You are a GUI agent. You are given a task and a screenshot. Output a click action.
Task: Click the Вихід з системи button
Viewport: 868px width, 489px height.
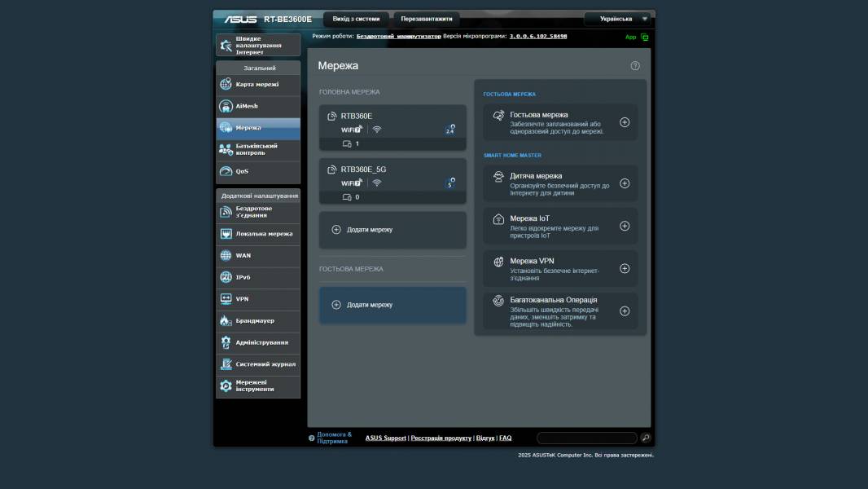click(356, 19)
